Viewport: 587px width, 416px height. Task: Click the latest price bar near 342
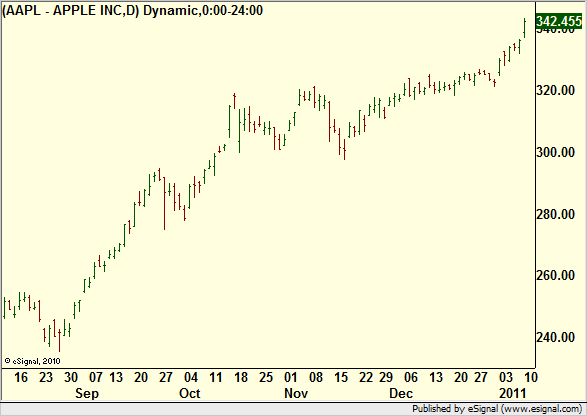point(524,28)
